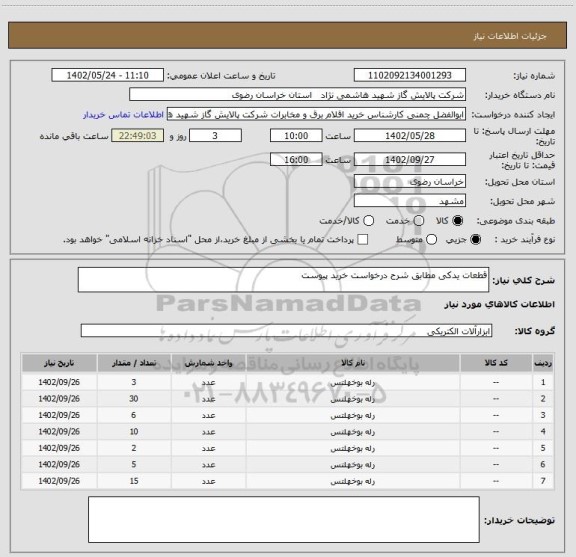This screenshot has height=557, width=576.
Task: Tick the اسناد خزانه اسلامی payment checkbox
Action: click(363, 240)
